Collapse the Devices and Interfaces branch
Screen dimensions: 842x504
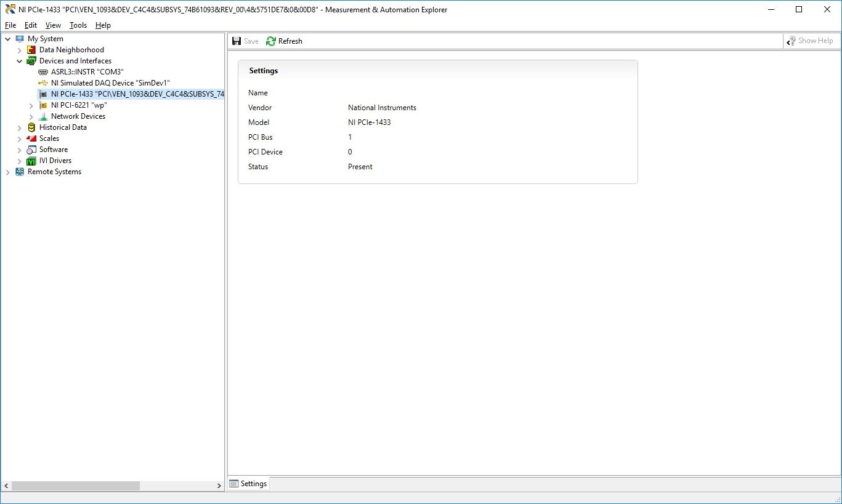point(19,60)
